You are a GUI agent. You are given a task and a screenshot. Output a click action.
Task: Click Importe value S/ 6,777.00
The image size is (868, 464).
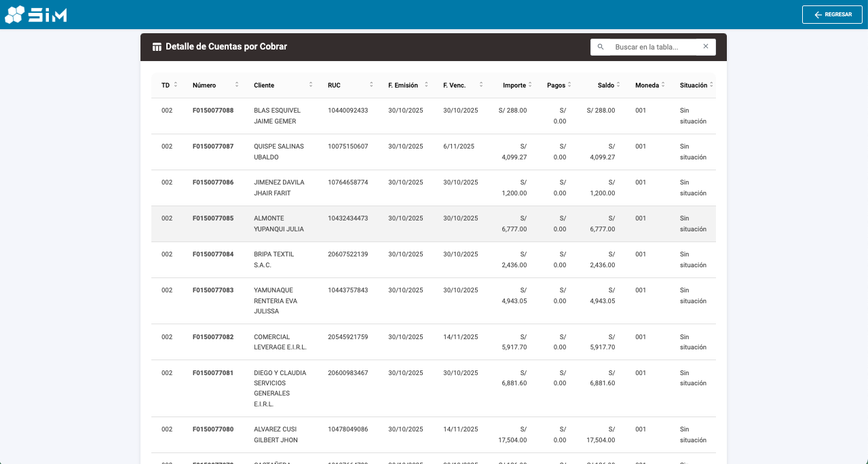point(514,224)
